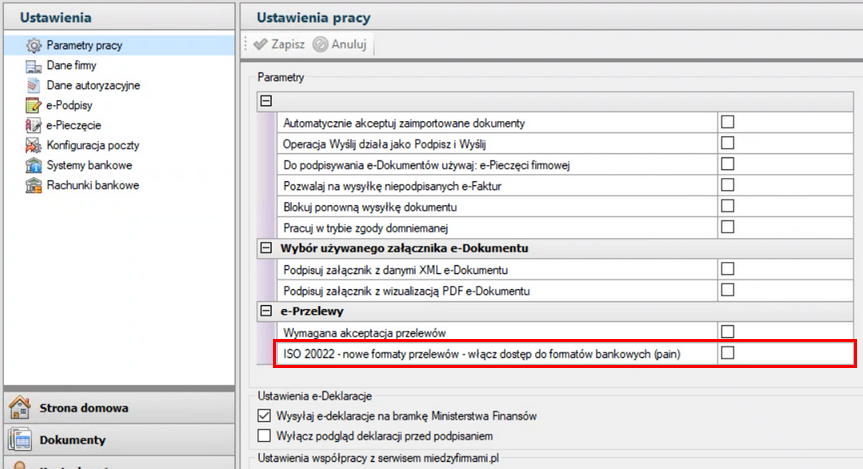
Task: Collapse the top unnamed parameters group
Action: coord(266,101)
